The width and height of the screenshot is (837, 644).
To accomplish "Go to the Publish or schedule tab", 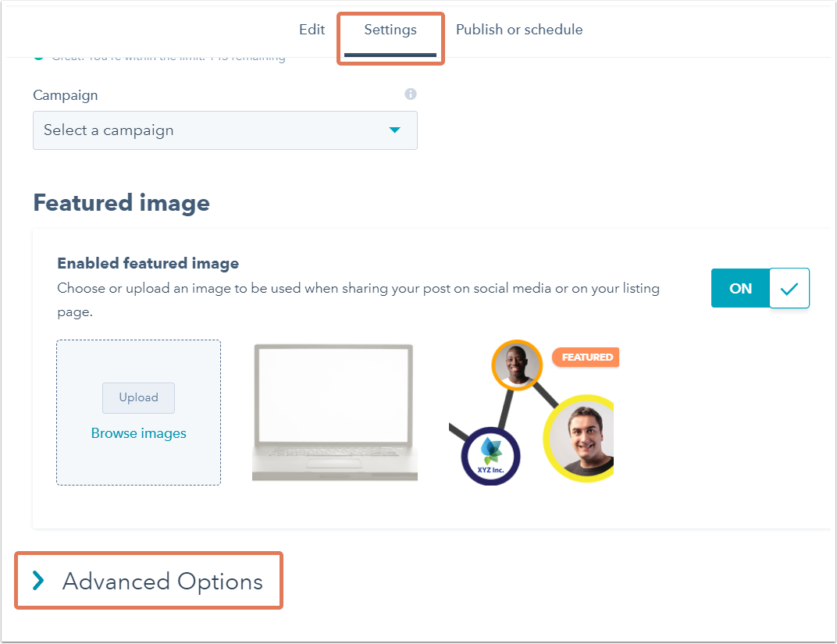I will (x=519, y=30).
